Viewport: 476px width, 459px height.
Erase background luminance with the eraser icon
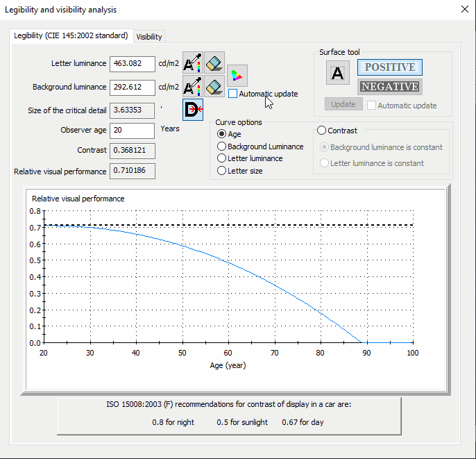(214, 87)
